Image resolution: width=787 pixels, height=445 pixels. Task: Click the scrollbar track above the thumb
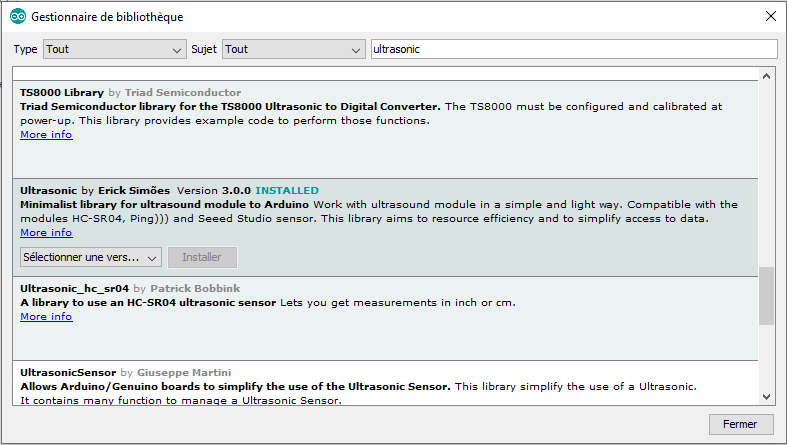click(x=766, y=170)
